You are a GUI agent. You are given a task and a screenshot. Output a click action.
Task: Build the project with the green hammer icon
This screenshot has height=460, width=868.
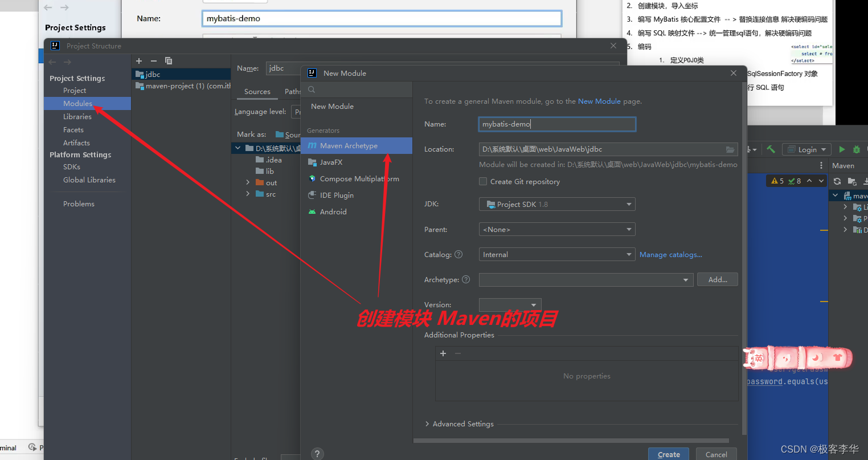(x=771, y=149)
